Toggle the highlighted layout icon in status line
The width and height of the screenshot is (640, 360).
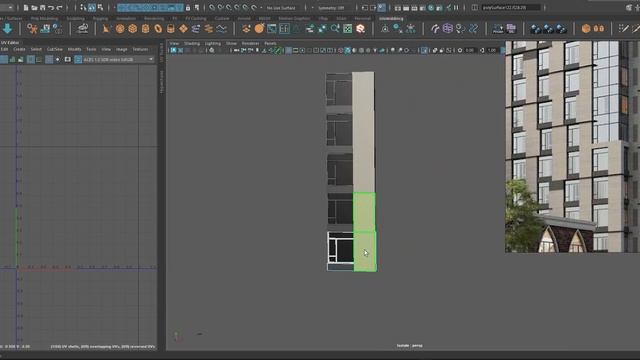pyautogui.click(x=381, y=7)
